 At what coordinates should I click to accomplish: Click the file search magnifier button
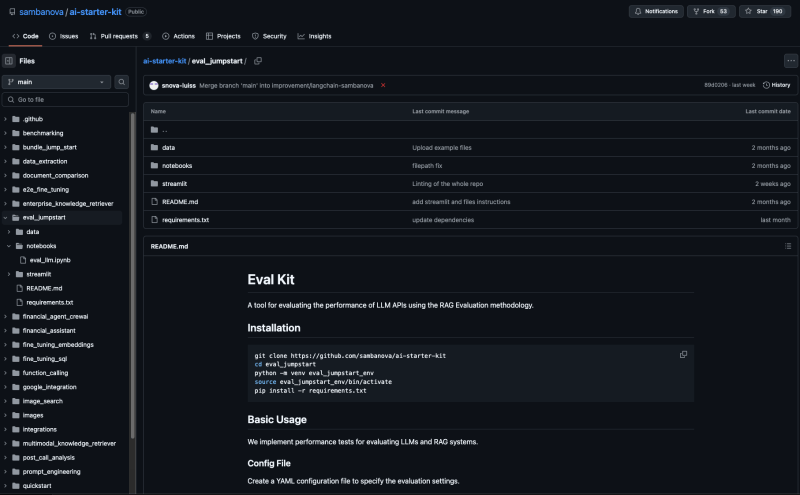[121, 82]
